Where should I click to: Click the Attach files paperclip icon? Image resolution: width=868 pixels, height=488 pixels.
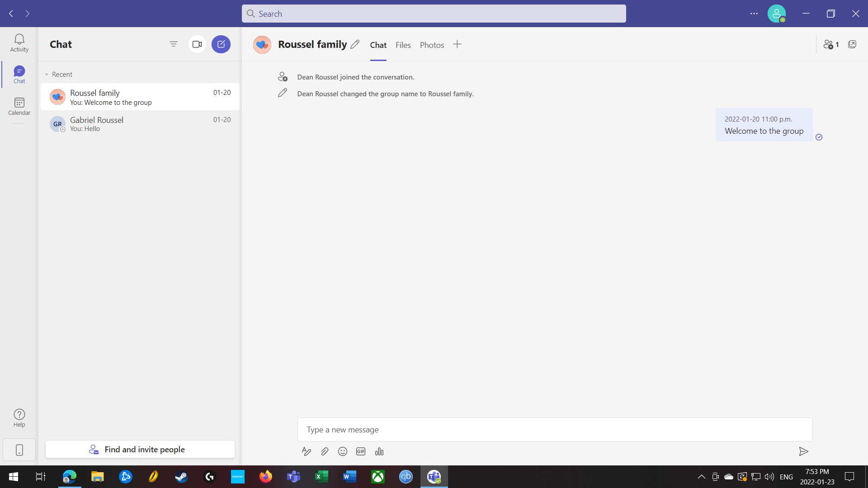click(x=325, y=451)
